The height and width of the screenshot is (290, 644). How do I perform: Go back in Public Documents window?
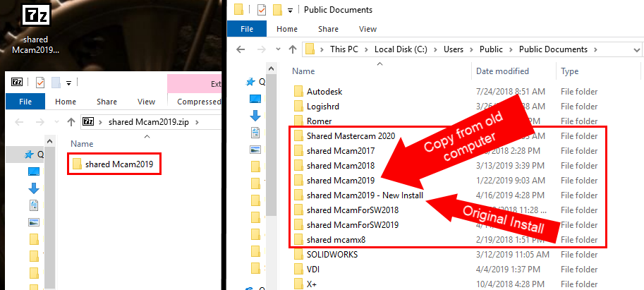click(241, 49)
